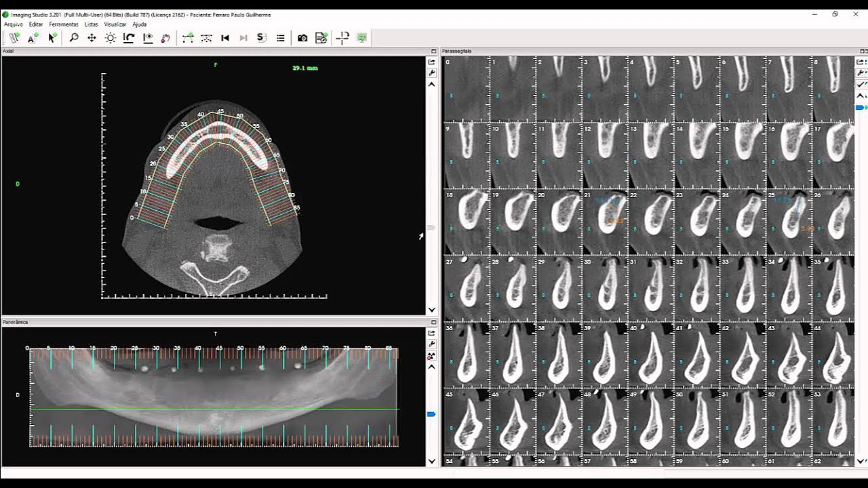868x488 pixels.
Task: Page Parassagitais slices up with arrow
Action: pos(861,96)
